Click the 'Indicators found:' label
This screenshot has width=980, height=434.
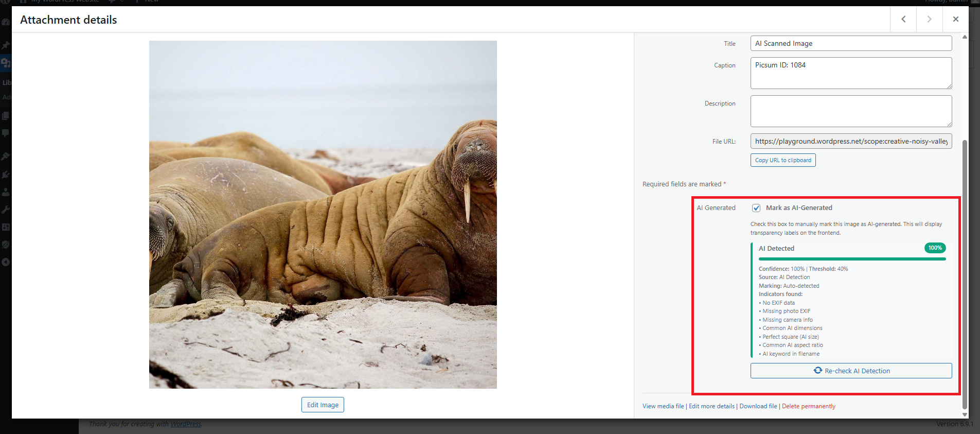(x=780, y=294)
